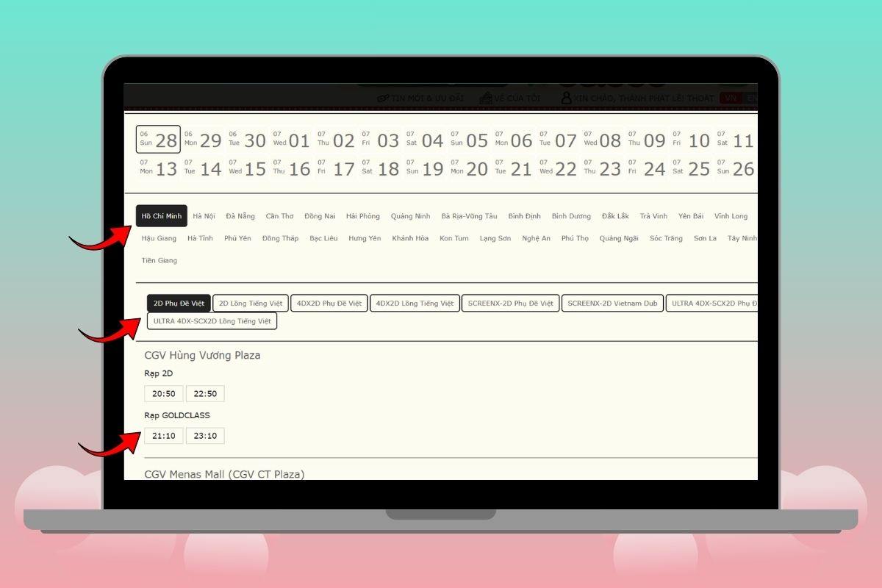
Task: Choose Trà Vinh city
Action: point(653,216)
